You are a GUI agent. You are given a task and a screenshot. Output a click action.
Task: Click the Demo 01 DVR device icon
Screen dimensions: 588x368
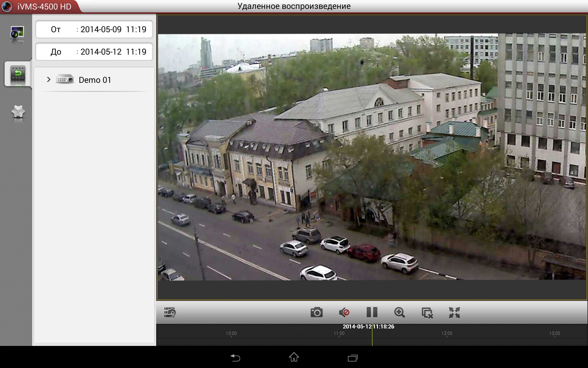tap(65, 79)
